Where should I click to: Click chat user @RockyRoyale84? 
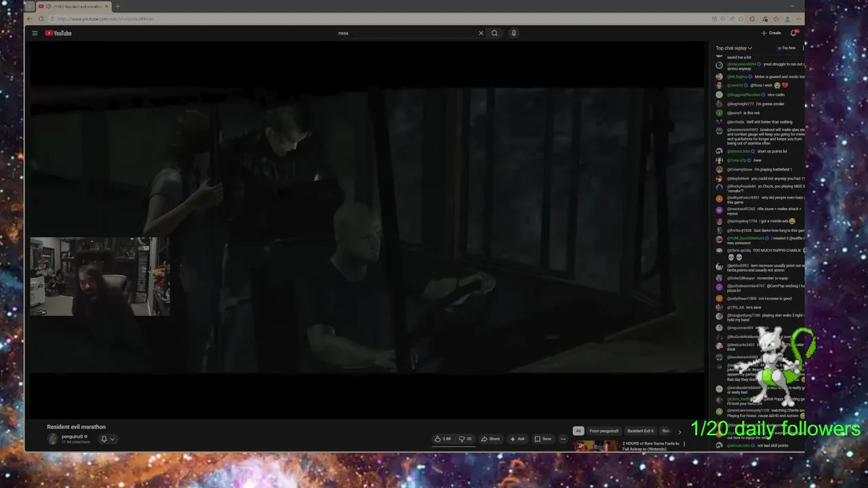coord(741,186)
